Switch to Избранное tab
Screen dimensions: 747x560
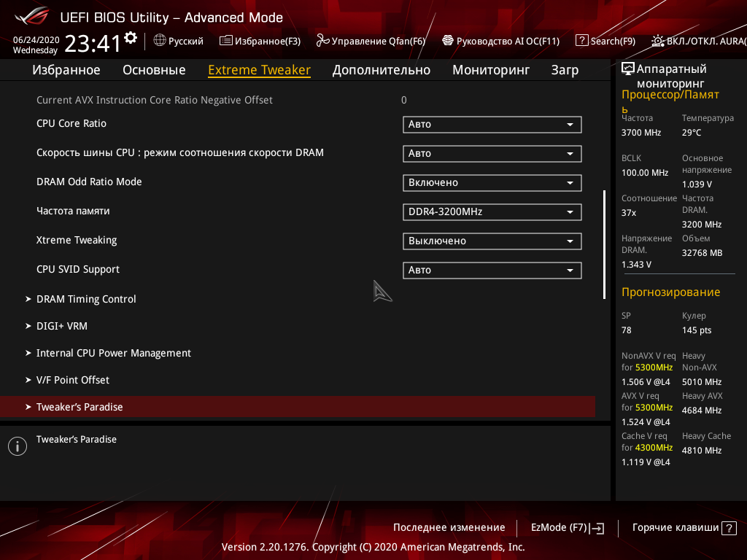(66, 70)
